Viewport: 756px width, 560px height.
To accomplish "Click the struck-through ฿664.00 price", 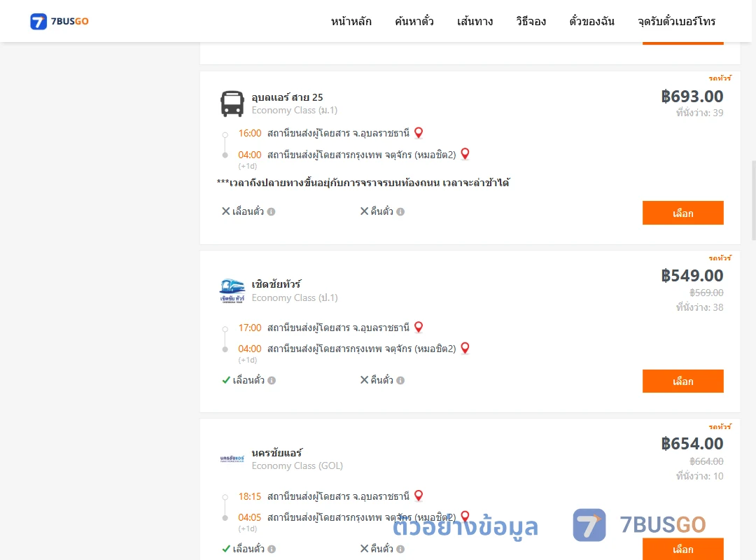I will point(706,461).
